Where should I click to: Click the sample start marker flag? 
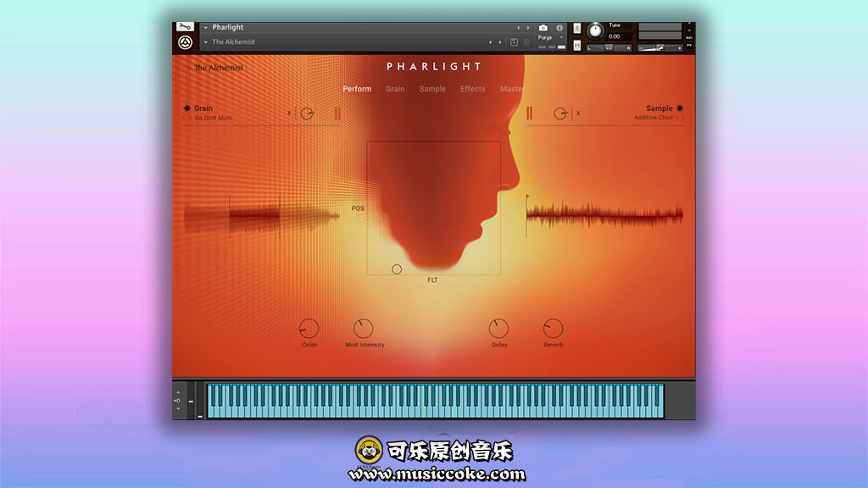(527, 197)
